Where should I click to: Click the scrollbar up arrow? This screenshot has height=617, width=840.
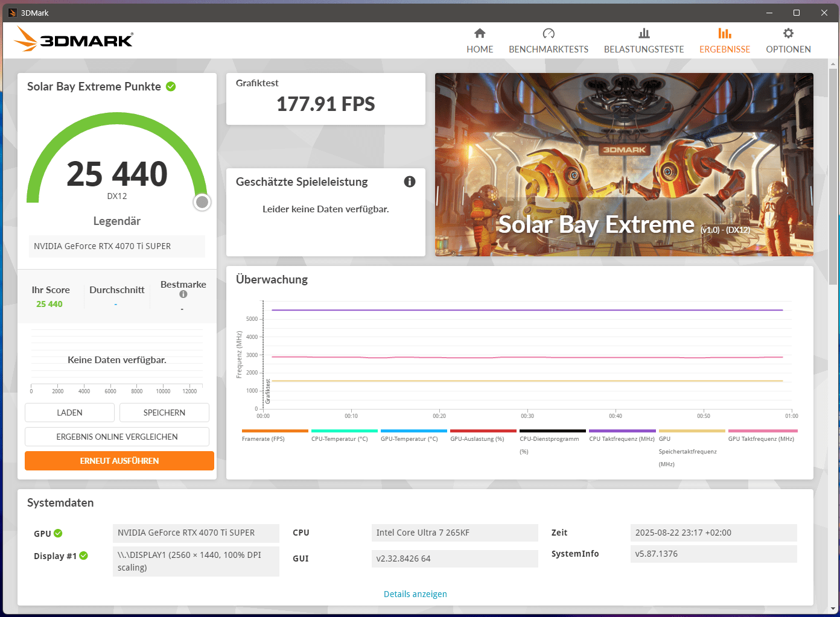833,63
